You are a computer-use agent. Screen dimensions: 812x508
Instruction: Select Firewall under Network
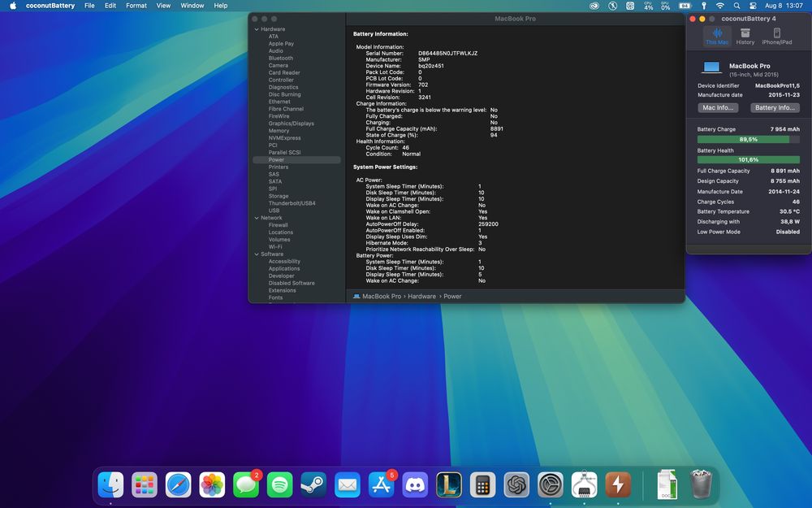278,225
